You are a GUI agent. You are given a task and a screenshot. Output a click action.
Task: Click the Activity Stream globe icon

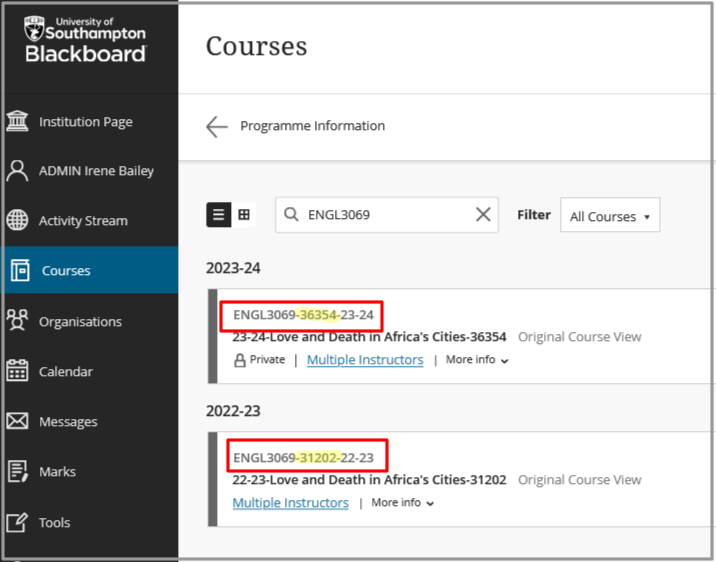(17, 221)
